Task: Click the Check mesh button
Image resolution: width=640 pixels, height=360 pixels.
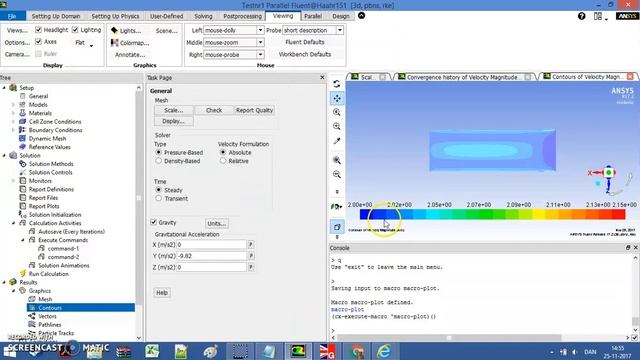Action: point(214,110)
